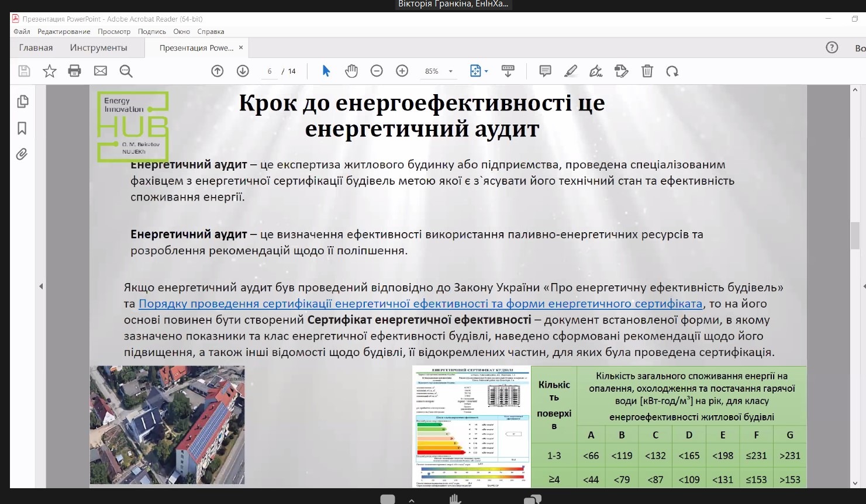The width and height of the screenshot is (866, 504).
Task: Go to previous page arrow
Action: 218,71
